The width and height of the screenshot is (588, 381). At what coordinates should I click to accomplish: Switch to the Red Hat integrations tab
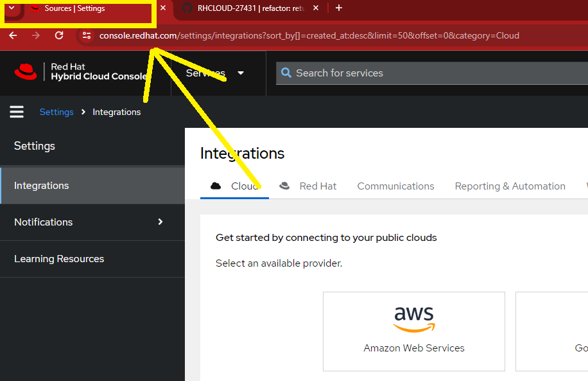click(x=308, y=186)
